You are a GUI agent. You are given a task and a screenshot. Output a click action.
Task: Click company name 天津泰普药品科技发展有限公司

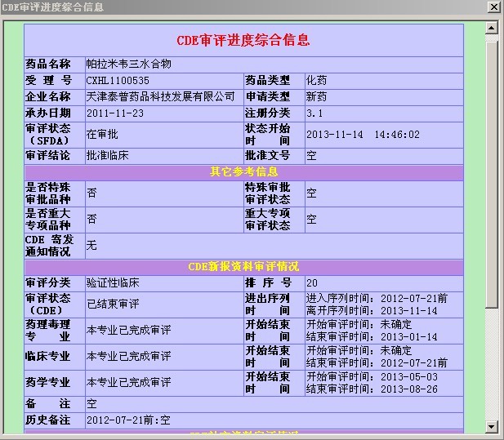tap(160, 97)
